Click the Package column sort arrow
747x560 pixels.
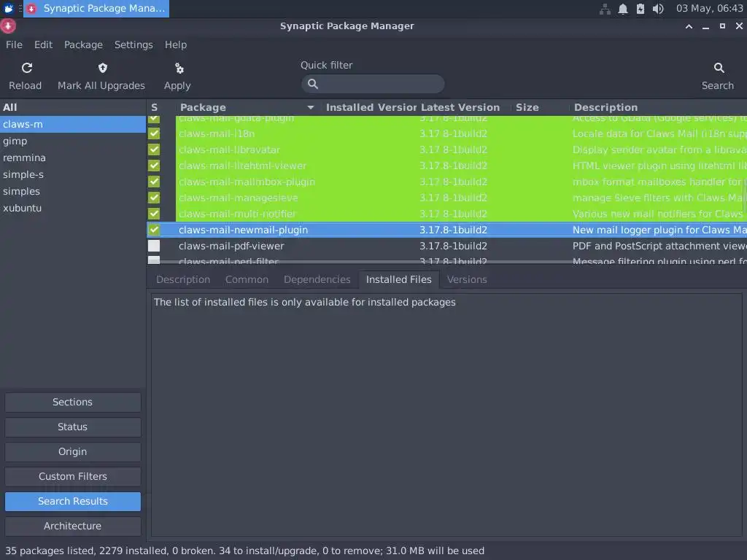pos(311,108)
